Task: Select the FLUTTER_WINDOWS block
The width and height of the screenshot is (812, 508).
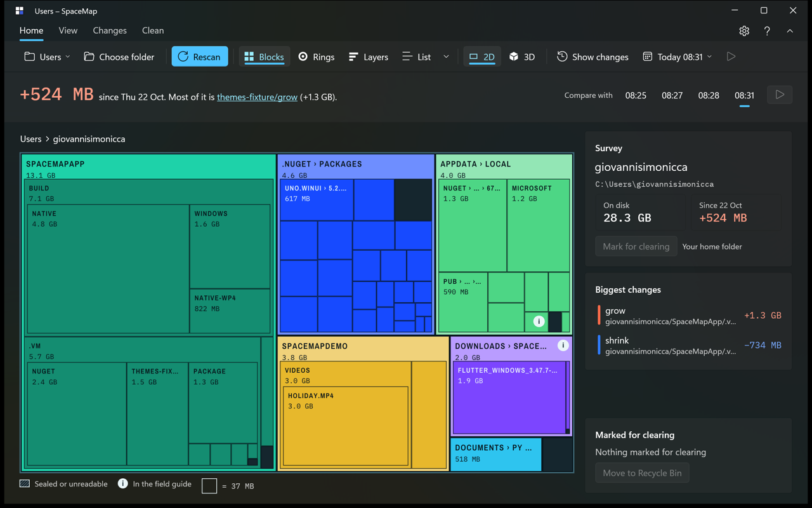Action: tap(510, 398)
